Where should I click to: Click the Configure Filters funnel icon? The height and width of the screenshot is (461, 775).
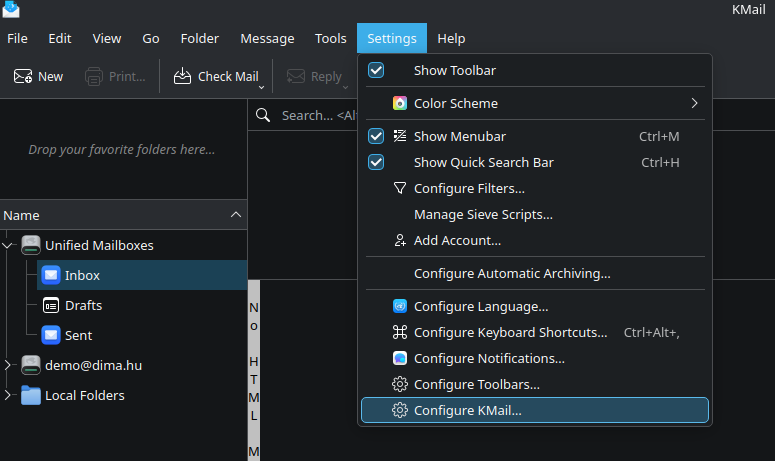399,188
